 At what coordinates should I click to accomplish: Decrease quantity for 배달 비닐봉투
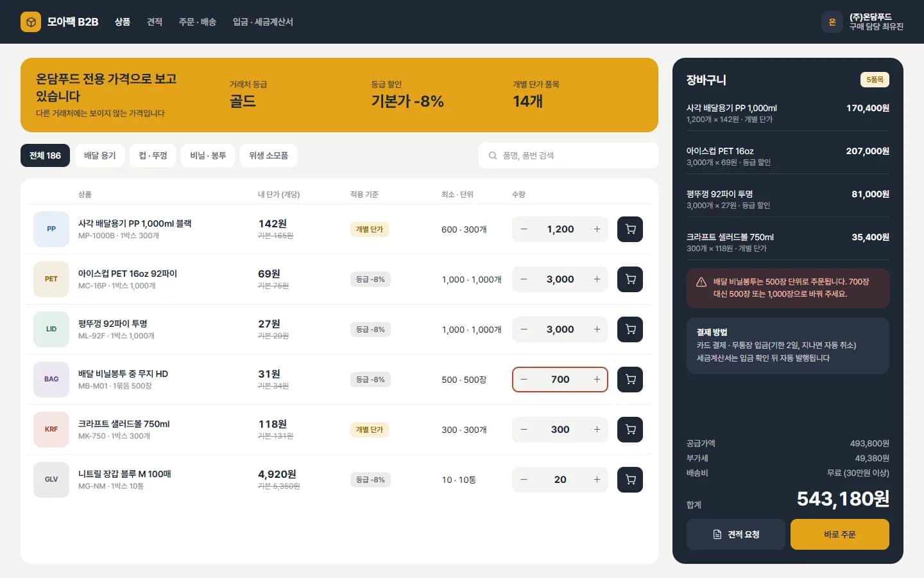(x=524, y=380)
